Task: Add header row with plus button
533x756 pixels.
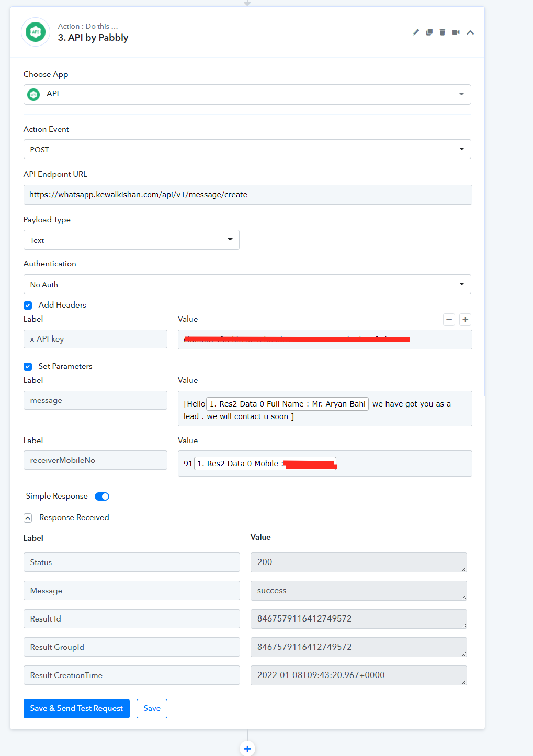Action: point(465,319)
